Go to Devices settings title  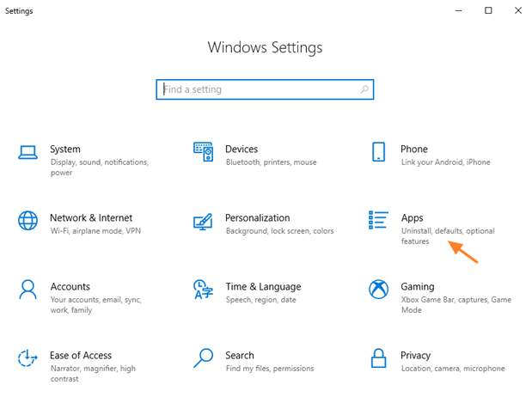click(x=242, y=150)
